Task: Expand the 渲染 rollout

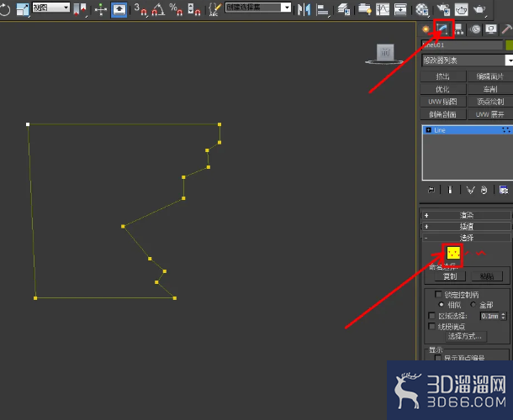Action: tap(467, 215)
